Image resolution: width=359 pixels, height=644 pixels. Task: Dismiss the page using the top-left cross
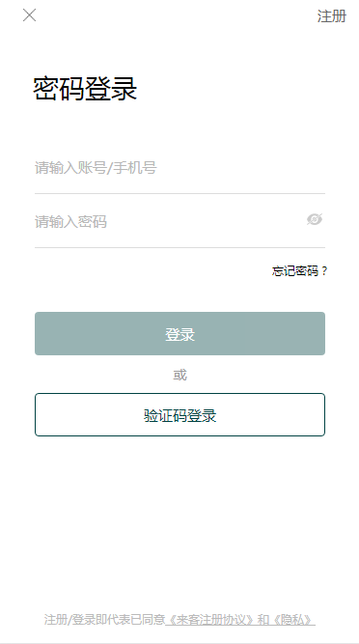click(x=30, y=15)
